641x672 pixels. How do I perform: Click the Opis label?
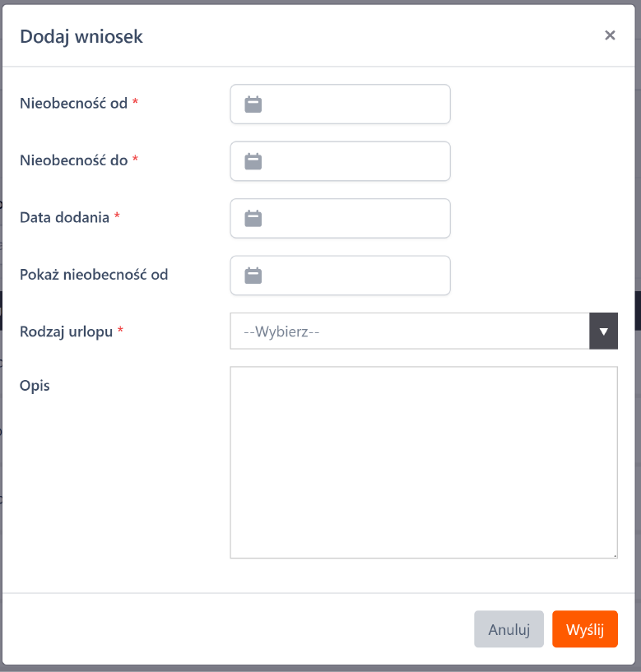click(35, 385)
